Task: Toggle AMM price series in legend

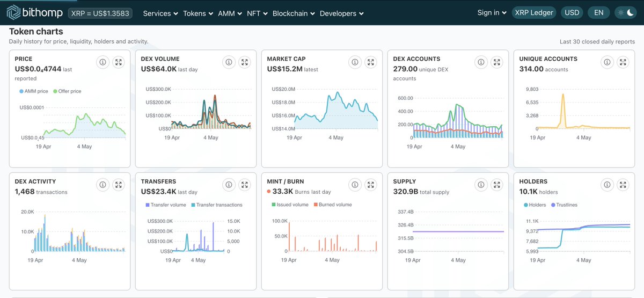Action: coord(34,91)
